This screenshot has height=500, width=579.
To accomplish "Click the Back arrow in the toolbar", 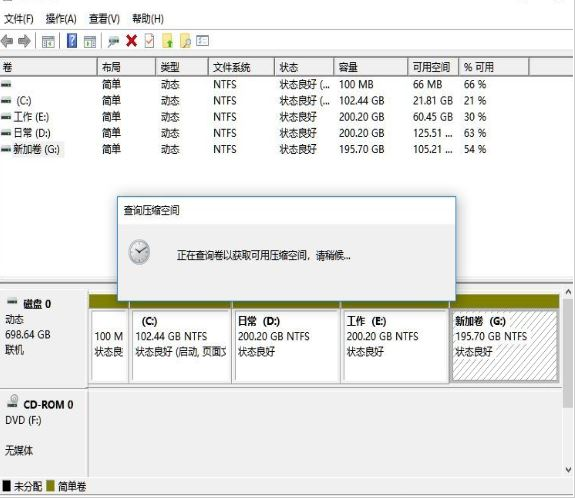I will [7, 41].
